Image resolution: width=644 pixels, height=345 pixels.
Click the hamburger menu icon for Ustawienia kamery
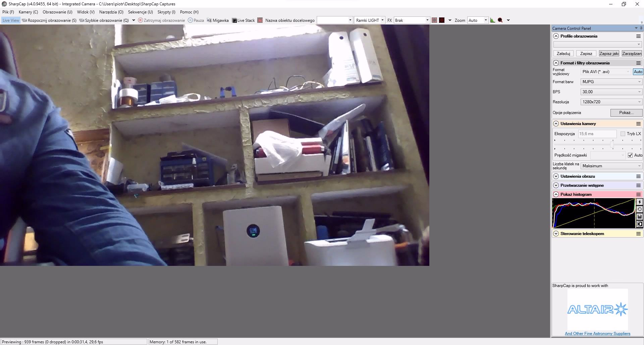(638, 124)
